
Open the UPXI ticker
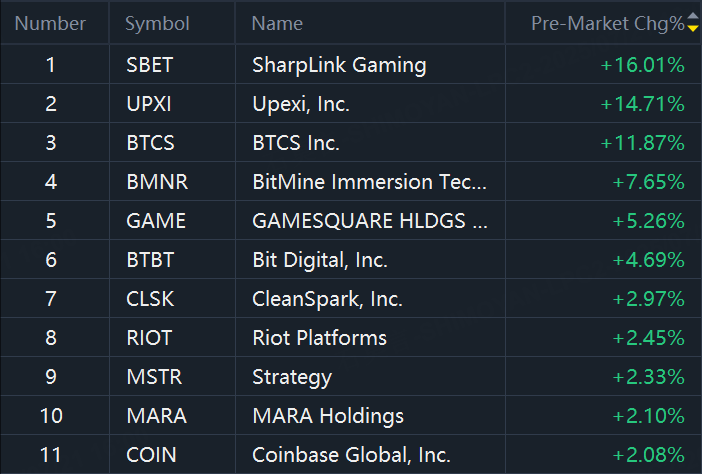149,104
